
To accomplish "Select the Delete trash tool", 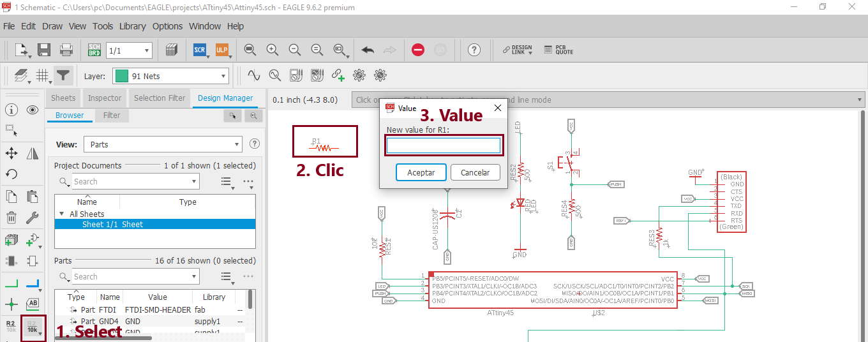I will (x=11, y=218).
